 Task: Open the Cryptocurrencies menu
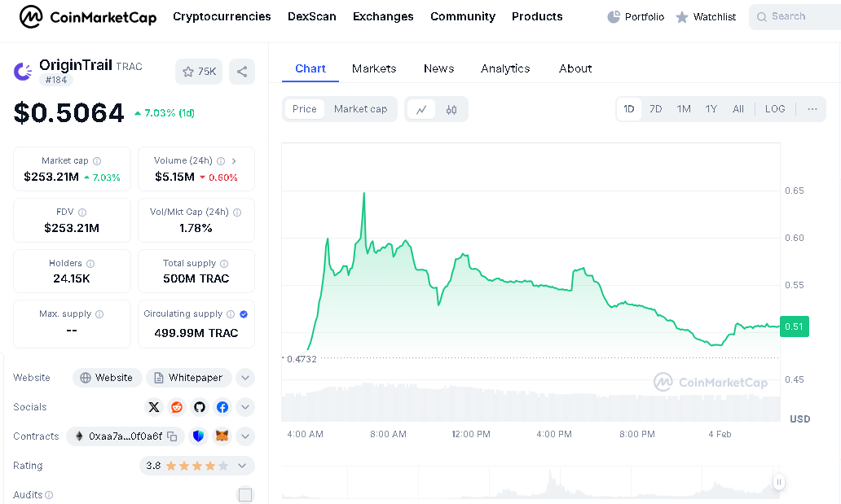[222, 16]
